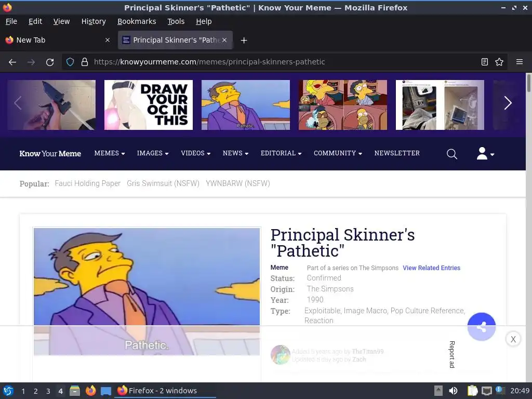This screenshot has width=532, height=399.
Task: Expand the NEWS dropdown
Action: 235,153
